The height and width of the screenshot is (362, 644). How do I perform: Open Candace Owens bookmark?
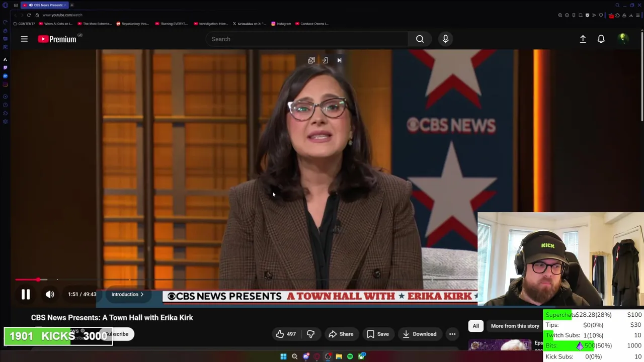pyautogui.click(x=312, y=24)
